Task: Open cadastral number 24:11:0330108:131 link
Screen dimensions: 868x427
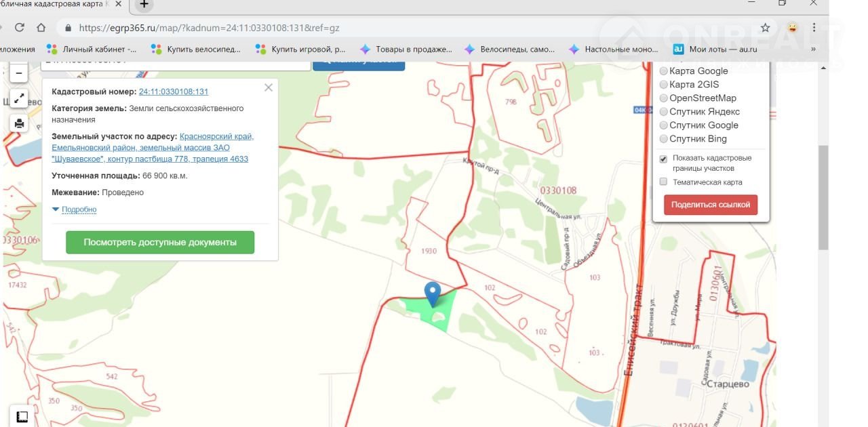Action: 174,91
